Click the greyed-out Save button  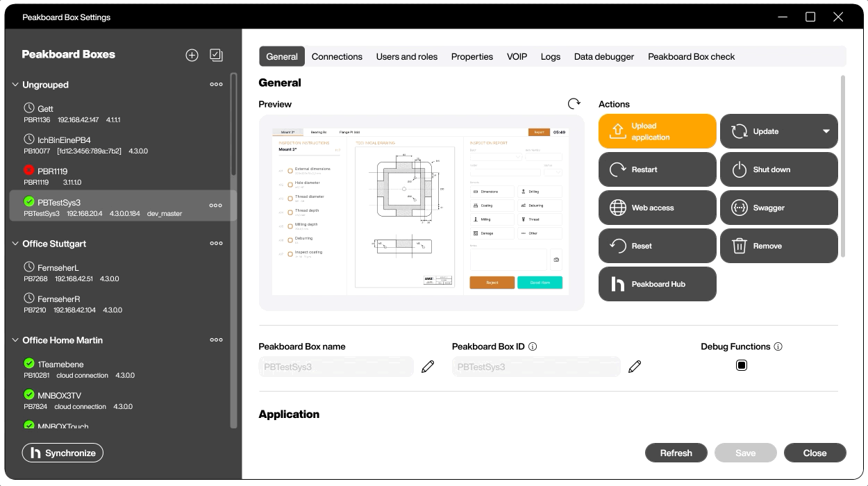tap(746, 453)
